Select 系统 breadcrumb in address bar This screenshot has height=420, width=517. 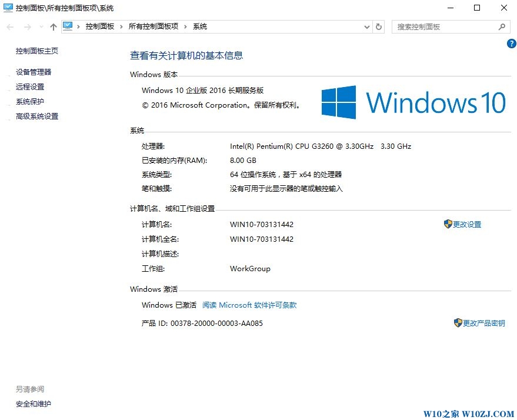[x=200, y=26]
